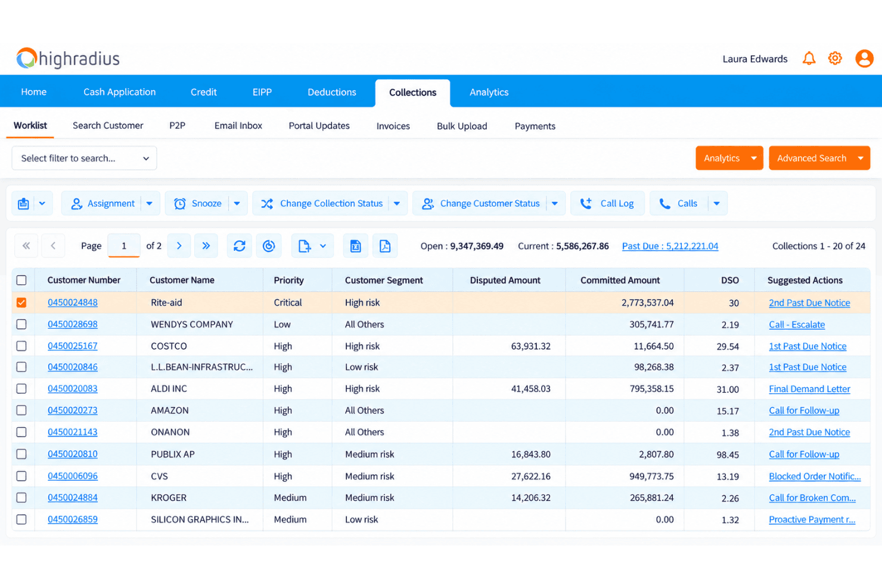
Task: Tick the KROGER row checkbox
Action: click(x=21, y=497)
